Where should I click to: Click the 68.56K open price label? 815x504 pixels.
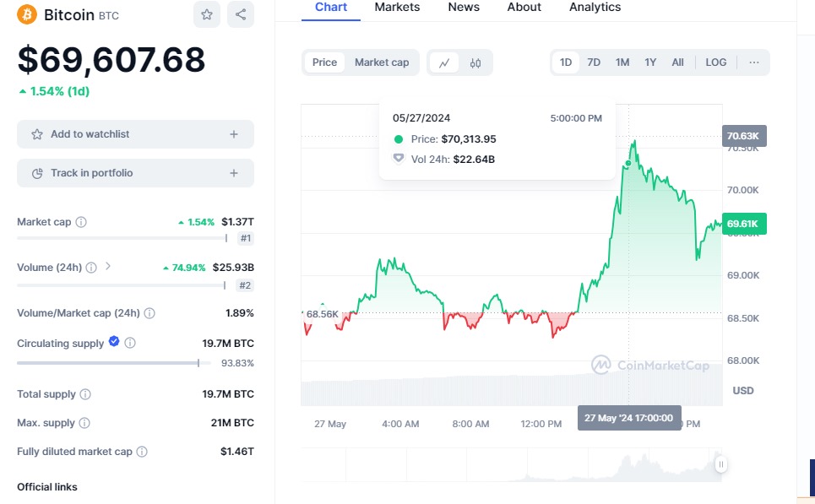[x=323, y=314]
